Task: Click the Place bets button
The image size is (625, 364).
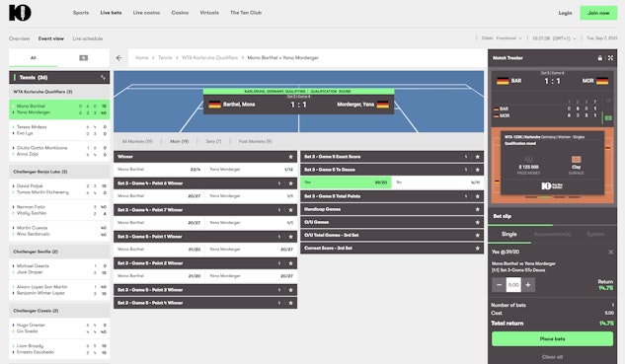Action: coord(552,339)
